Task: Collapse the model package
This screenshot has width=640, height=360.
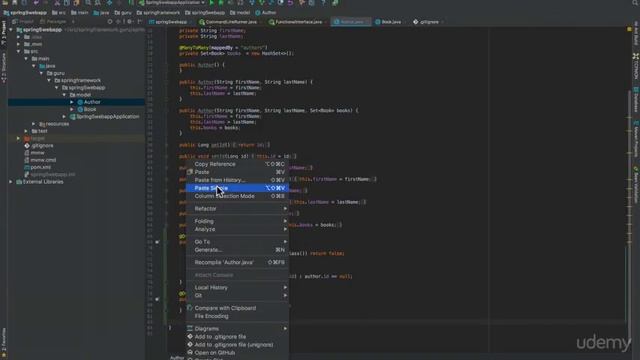Action: (64, 95)
